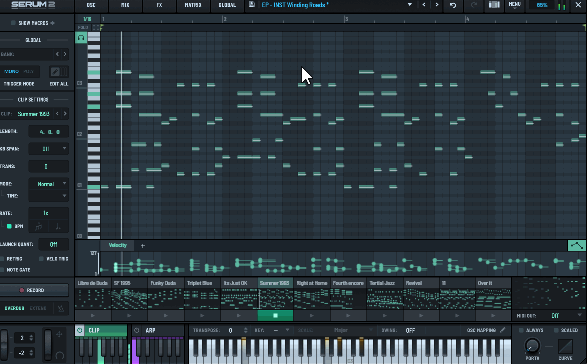
Task: Select the pencil edit tool icon
Action: tap(55, 72)
